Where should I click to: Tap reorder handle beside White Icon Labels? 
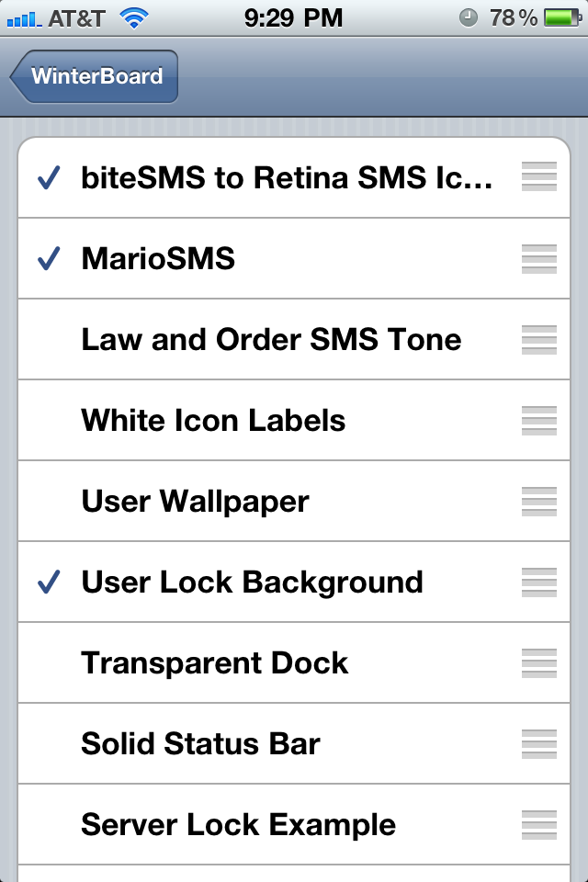[539, 421]
